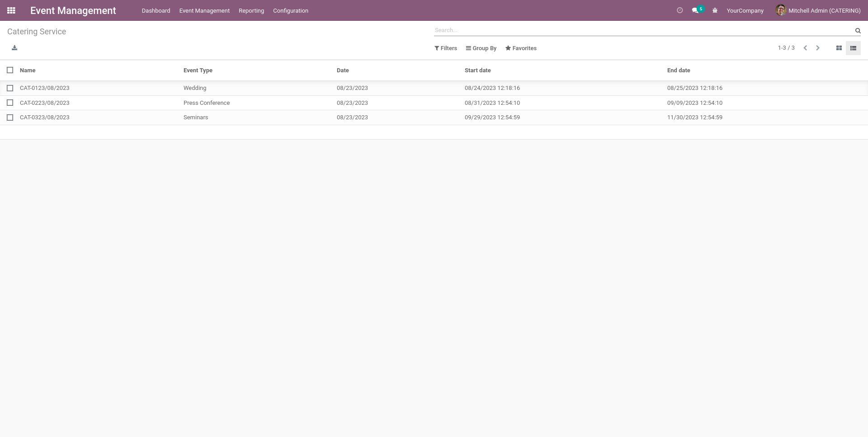
Task: Open the Configuration menu
Action: point(291,10)
